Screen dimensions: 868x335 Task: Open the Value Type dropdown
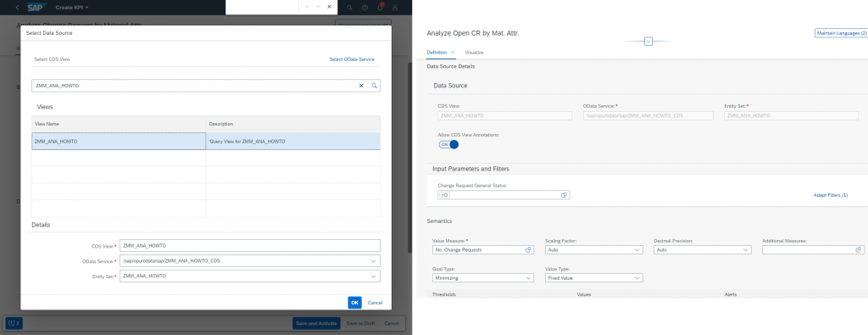click(x=637, y=277)
